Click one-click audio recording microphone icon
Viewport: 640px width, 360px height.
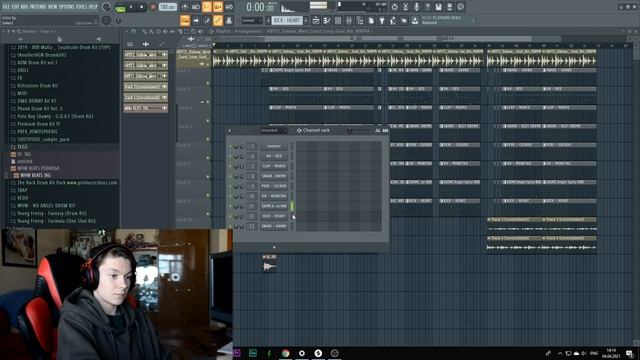416,7
